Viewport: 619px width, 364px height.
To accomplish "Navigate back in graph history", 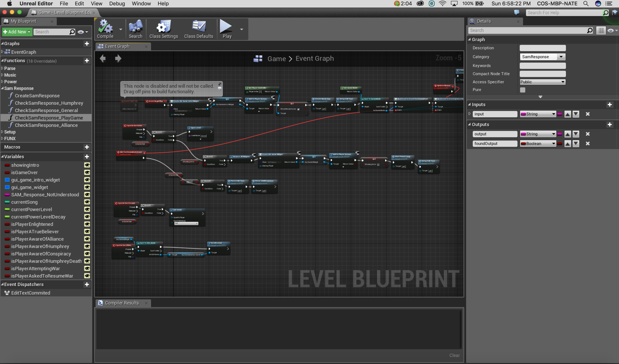I will (103, 58).
